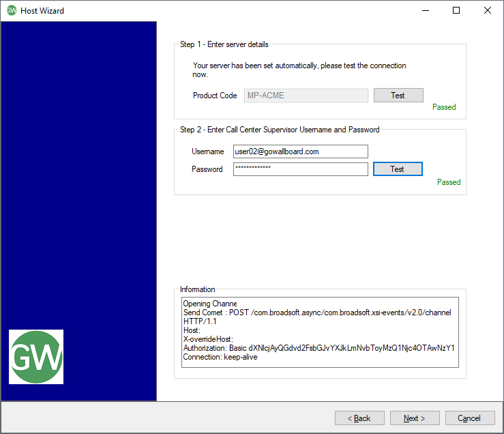
Task: Proceed with the Next button
Action: [415, 418]
